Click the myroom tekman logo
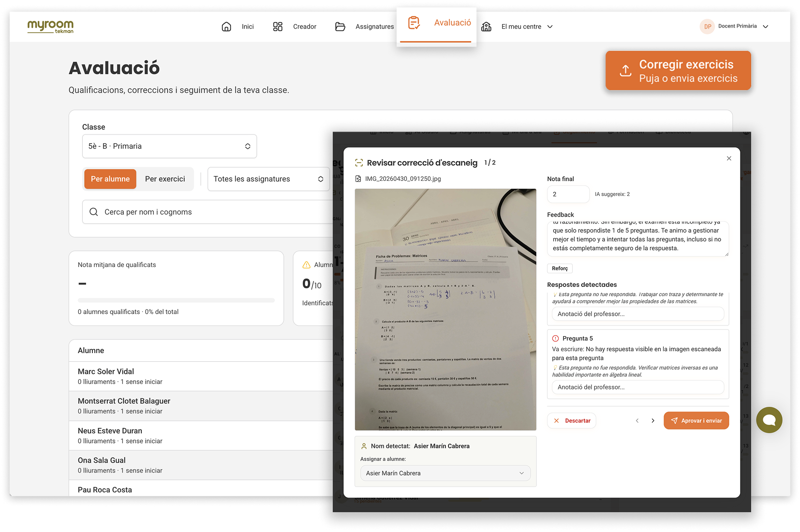The image size is (800, 532). click(x=50, y=27)
